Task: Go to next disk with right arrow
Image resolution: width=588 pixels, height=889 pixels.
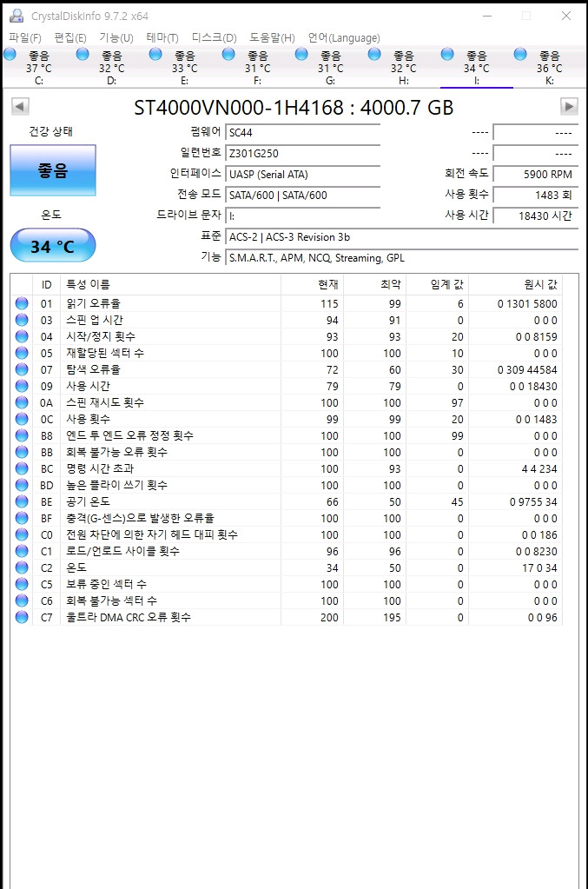Action: point(569,106)
